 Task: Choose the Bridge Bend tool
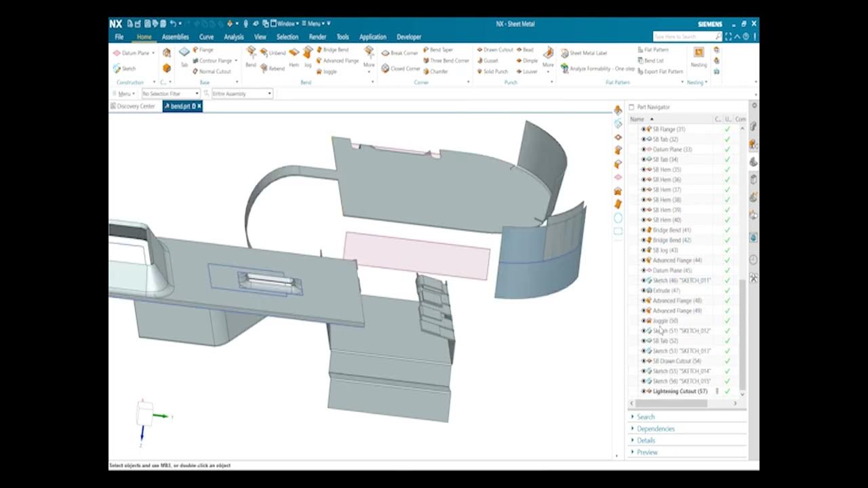332,49
